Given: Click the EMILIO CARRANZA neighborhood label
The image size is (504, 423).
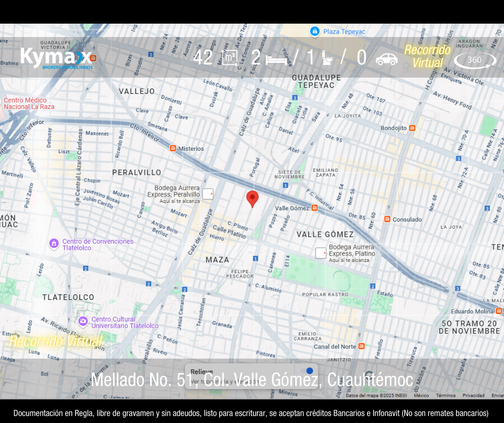Looking at the screenshot, I should [x=308, y=337].
